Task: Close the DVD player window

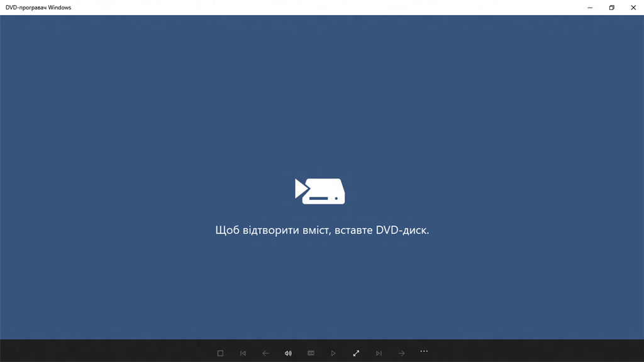Action: click(x=633, y=8)
